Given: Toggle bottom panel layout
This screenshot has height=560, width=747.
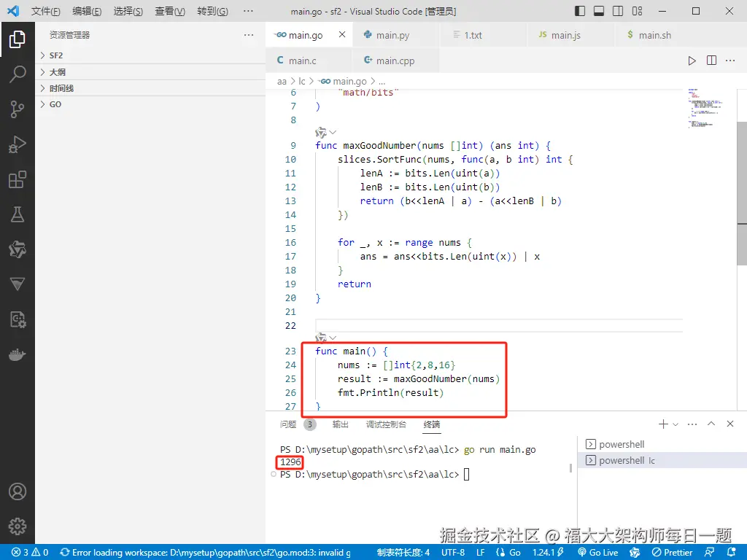Looking at the screenshot, I should pyautogui.click(x=599, y=11).
